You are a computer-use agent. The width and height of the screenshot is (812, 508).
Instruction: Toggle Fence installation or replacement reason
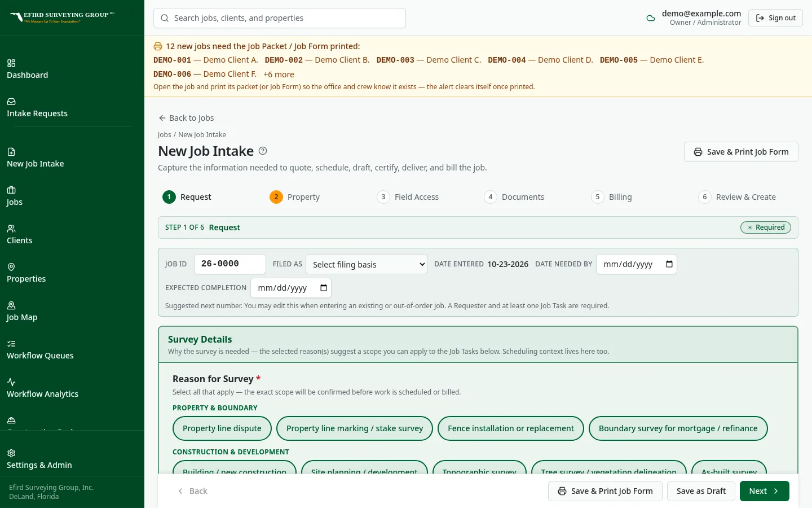coord(511,428)
